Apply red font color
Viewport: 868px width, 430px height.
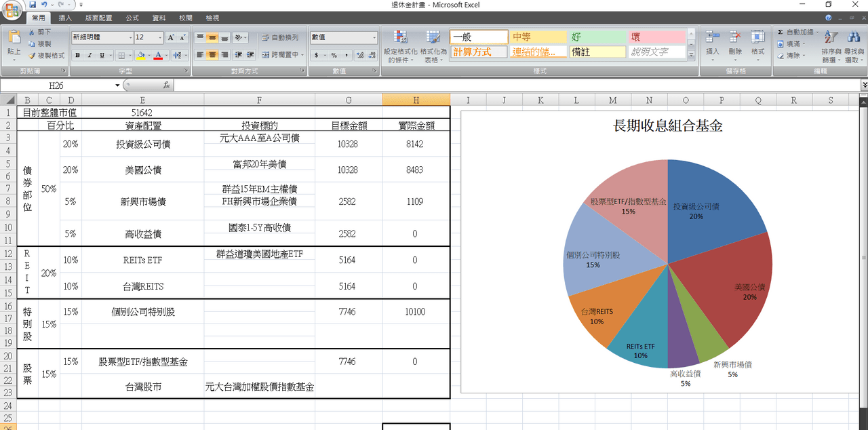click(x=158, y=56)
